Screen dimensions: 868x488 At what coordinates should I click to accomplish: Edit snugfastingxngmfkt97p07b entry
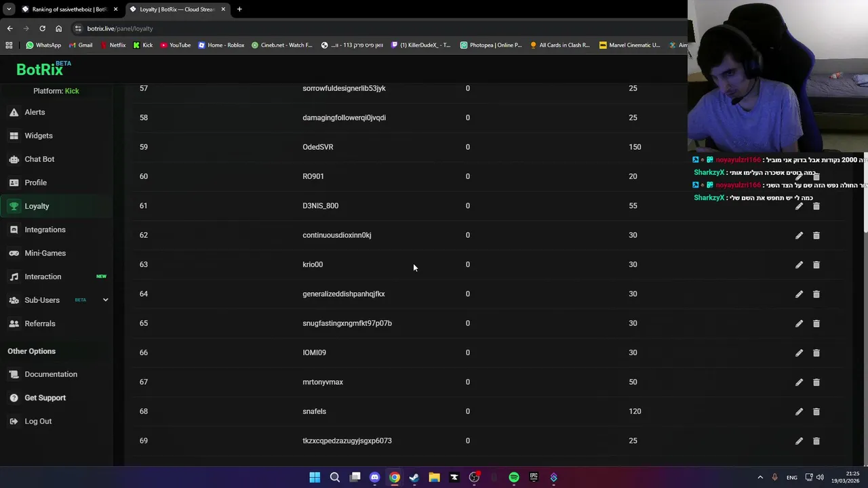[x=799, y=323]
